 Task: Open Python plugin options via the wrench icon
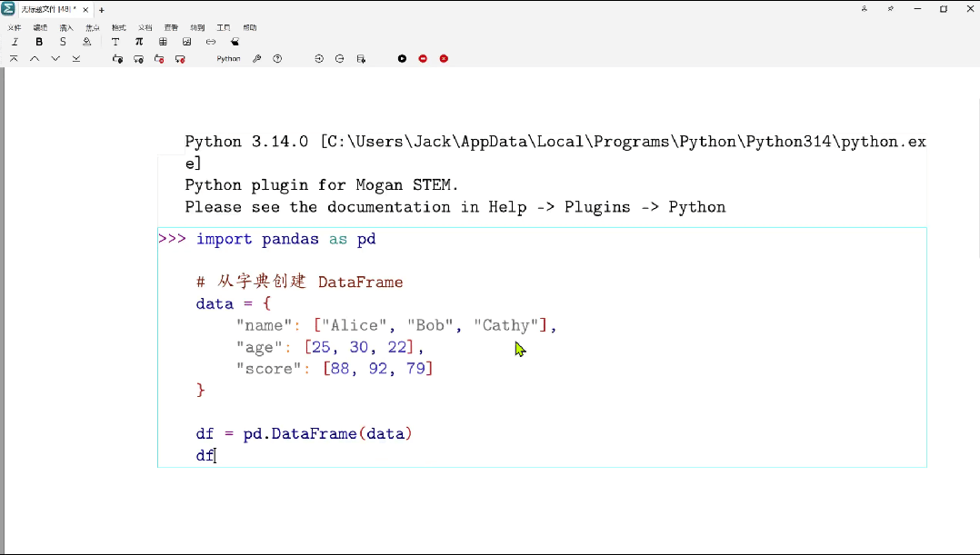256,58
